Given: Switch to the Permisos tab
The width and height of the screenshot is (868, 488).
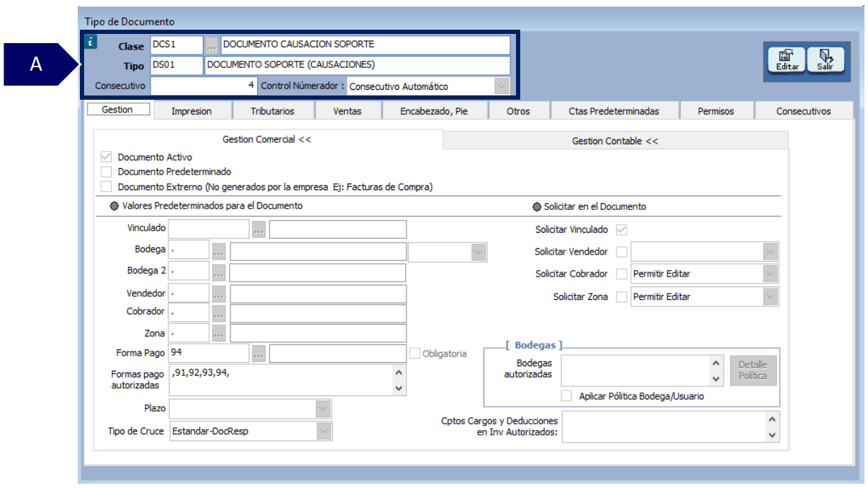Looking at the screenshot, I should [x=716, y=111].
